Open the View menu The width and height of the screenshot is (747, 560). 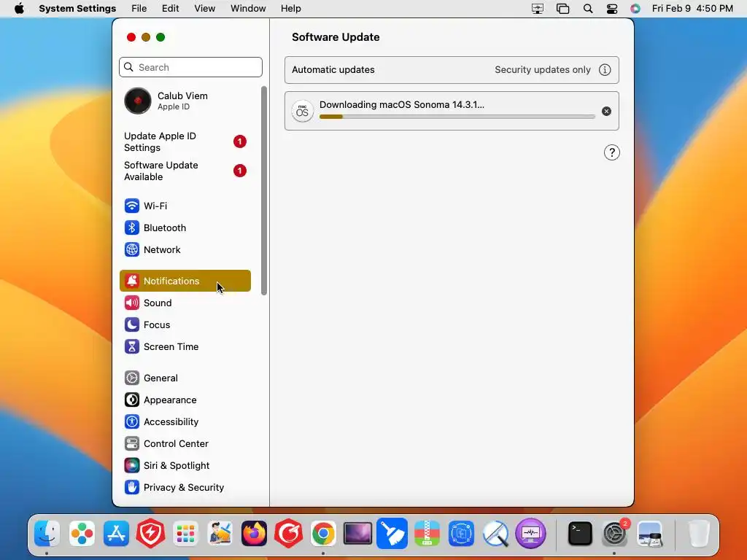pos(205,9)
